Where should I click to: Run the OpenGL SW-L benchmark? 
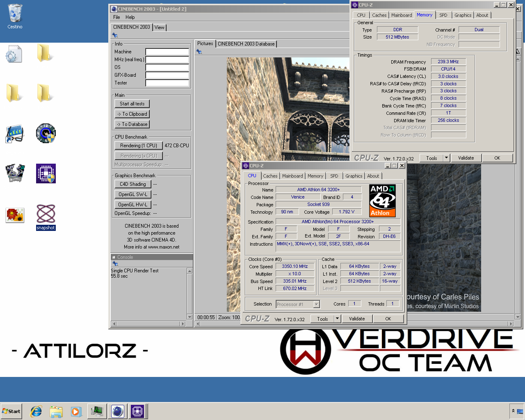click(x=133, y=194)
